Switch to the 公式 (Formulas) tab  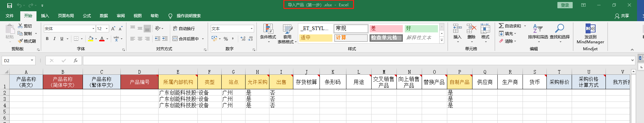pos(87,16)
